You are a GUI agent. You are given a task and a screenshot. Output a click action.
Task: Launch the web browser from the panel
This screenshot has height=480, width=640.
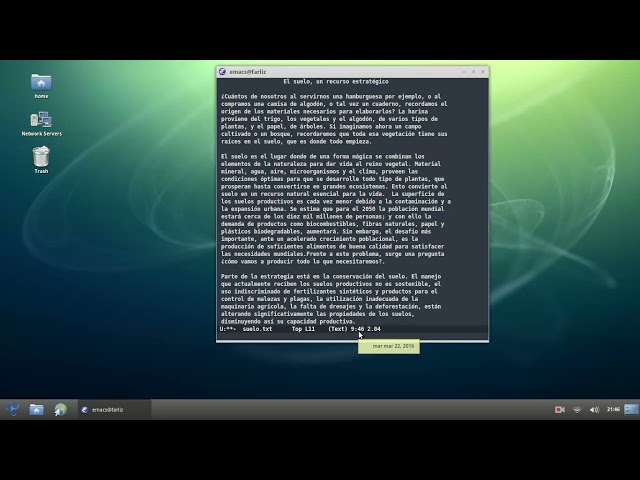(x=60, y=409)
